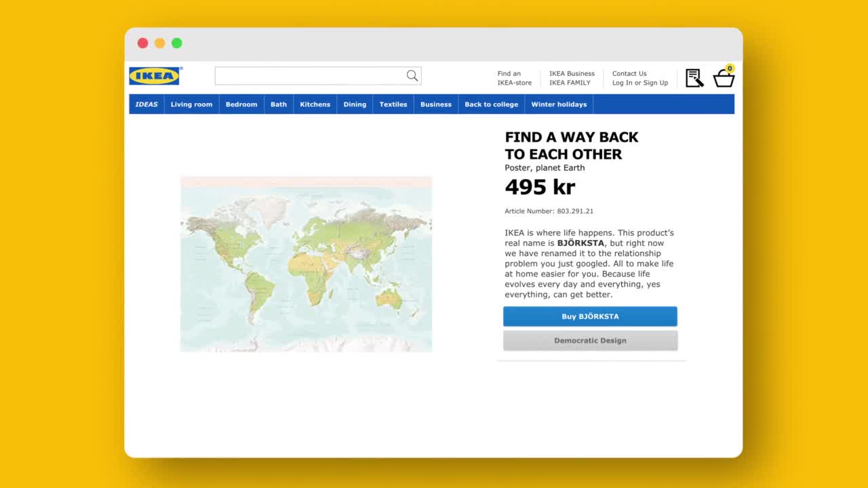Click the Contact Us link
868x488 pixels.
[629, 73]
